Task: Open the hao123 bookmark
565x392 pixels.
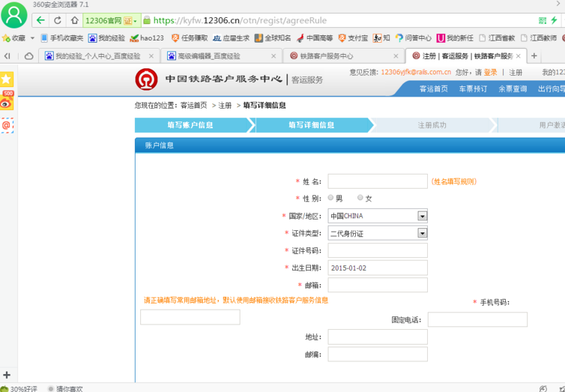Action: 147,37
